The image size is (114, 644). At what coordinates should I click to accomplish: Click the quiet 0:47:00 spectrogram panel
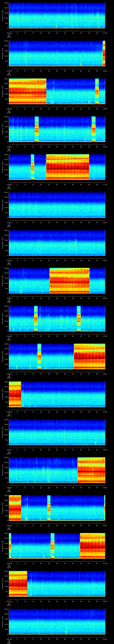57,432
